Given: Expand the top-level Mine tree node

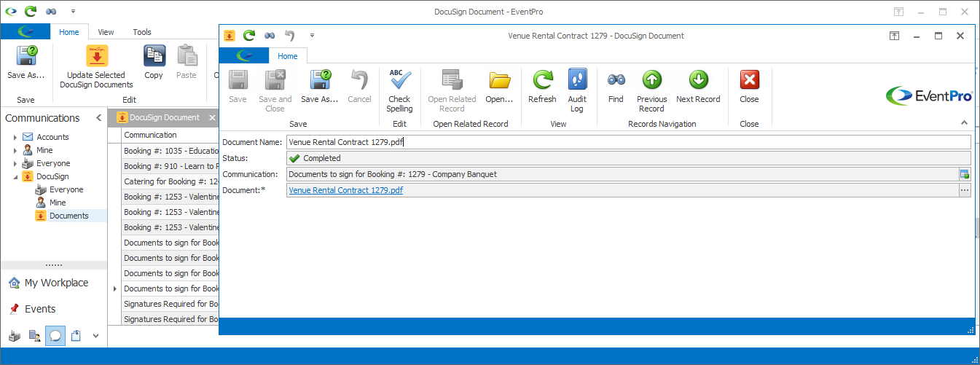Looking at the screenshot, I should 15,150.
